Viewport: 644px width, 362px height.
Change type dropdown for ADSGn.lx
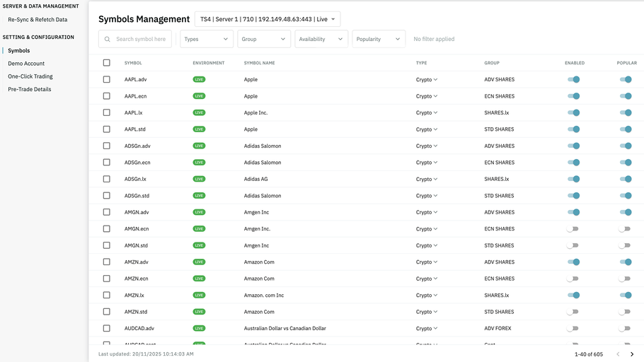point(427,179)
